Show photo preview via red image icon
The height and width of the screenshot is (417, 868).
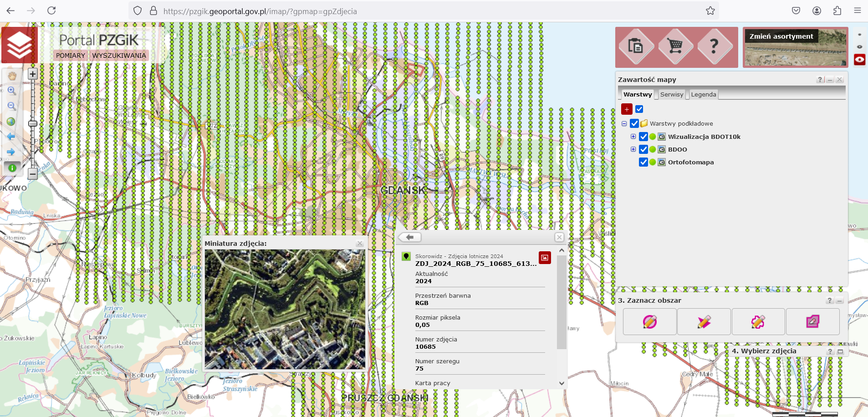tap(545, 258)
